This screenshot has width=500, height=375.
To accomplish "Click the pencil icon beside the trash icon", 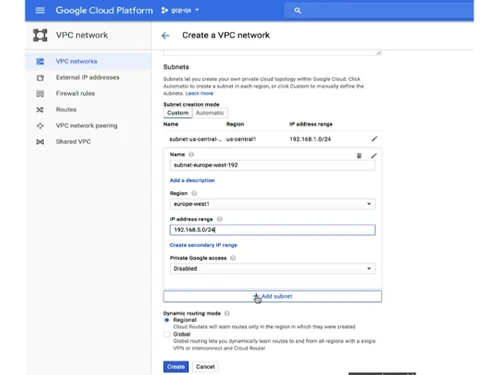I will pos(374,156).
